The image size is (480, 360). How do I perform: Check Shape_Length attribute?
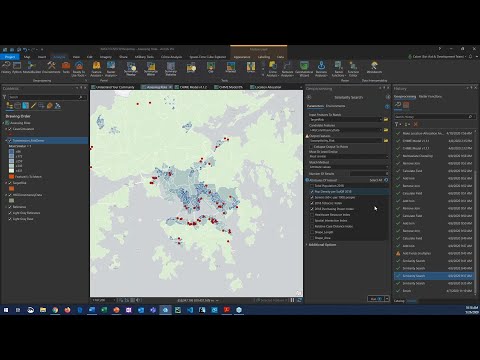point(312,232)
